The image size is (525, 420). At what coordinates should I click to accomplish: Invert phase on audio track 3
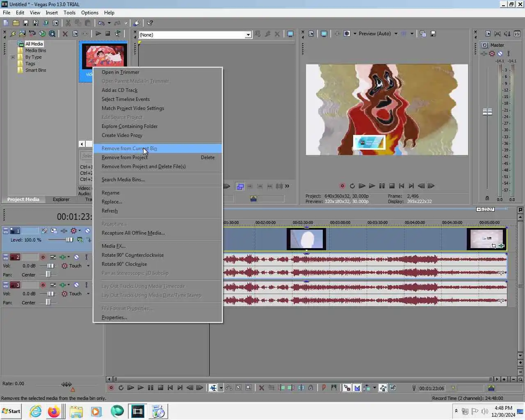[53, 285]
